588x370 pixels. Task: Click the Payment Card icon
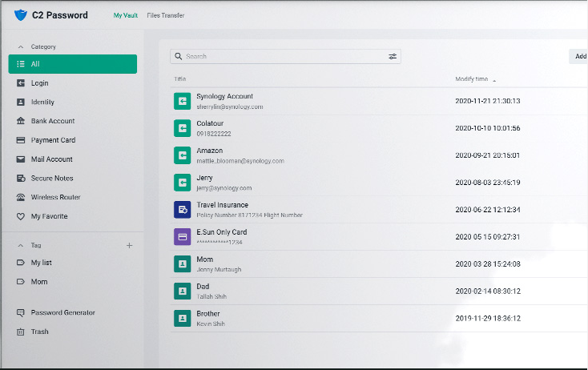pyautogui.click(x=21, y=140)
